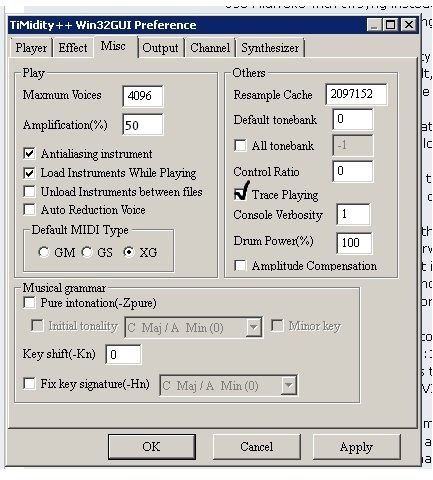This screenshot has width=433, height=480.
Task: Click the Key shift(-Kn) field
Action: [x=123, y=354]
